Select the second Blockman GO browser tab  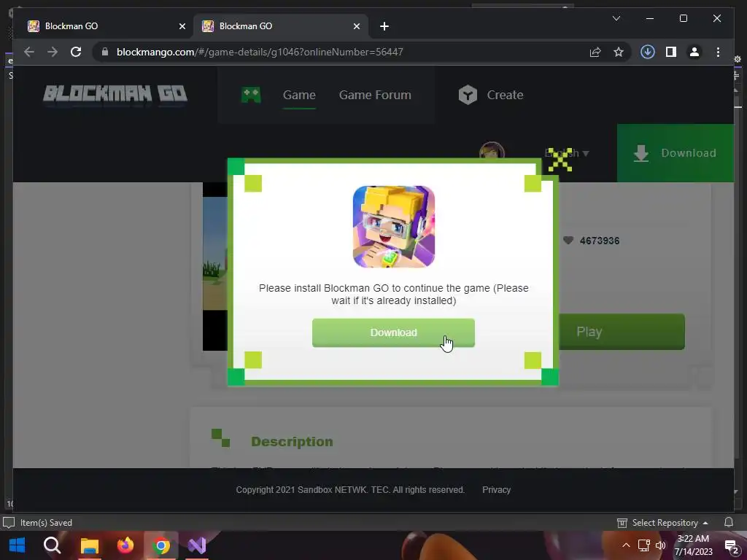pos(280,26)
